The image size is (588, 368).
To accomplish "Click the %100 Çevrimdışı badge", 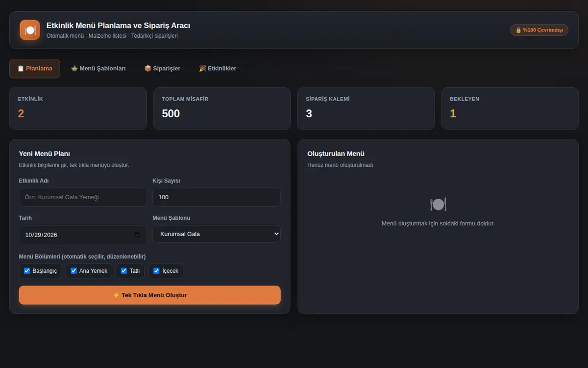I will click(539, 30).
